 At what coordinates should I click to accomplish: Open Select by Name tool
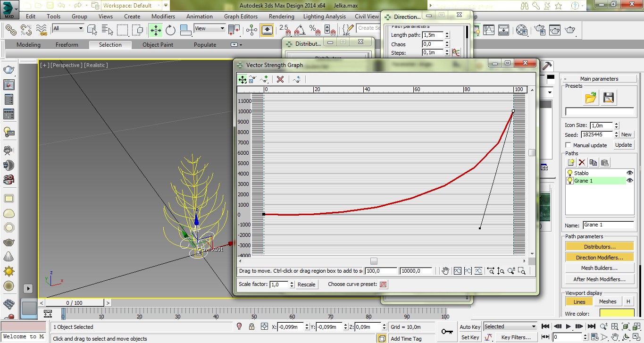107,30
